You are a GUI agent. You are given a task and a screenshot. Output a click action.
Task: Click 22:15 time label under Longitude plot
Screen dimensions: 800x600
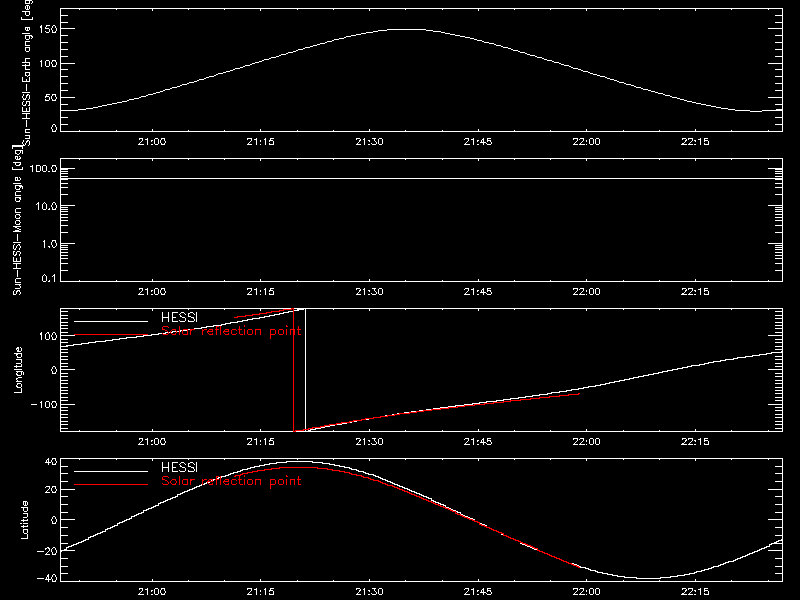tap(695, 441)
